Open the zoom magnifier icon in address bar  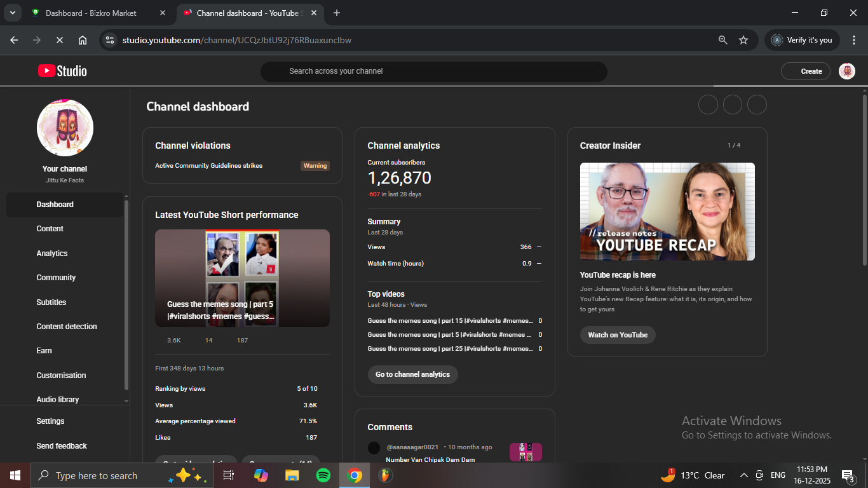pyautogui.click(x=722, y=40)
